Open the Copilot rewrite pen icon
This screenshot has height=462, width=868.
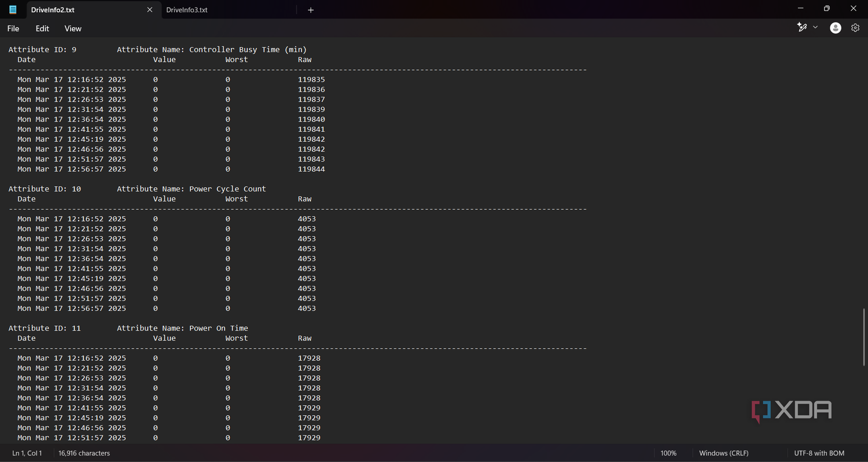pos(802,27)
